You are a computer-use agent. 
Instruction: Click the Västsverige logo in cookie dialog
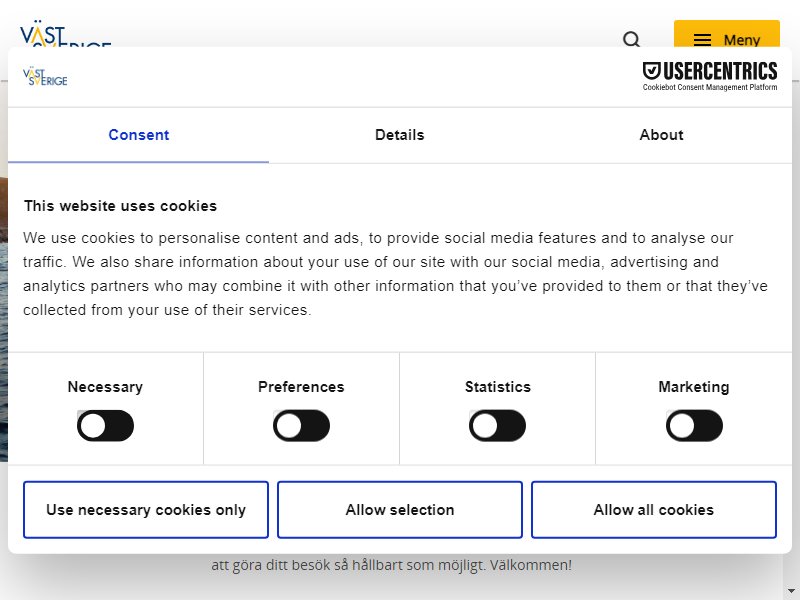45,77
